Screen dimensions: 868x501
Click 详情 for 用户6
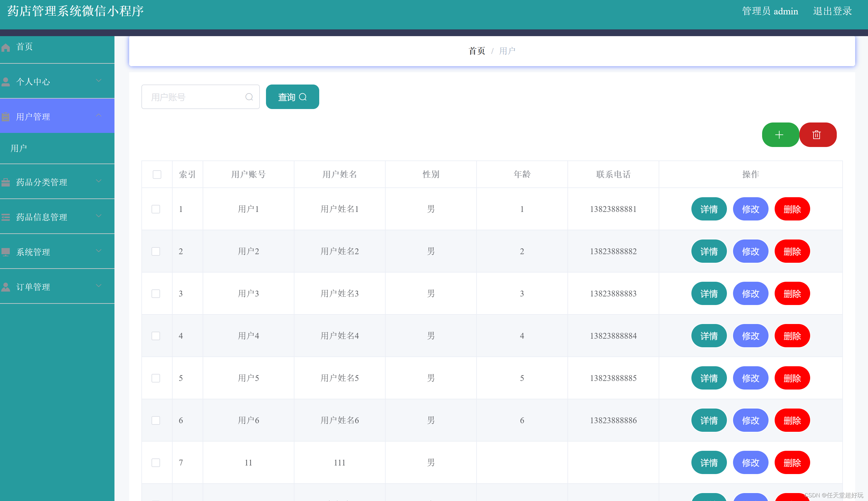click(x=709, y=420)
